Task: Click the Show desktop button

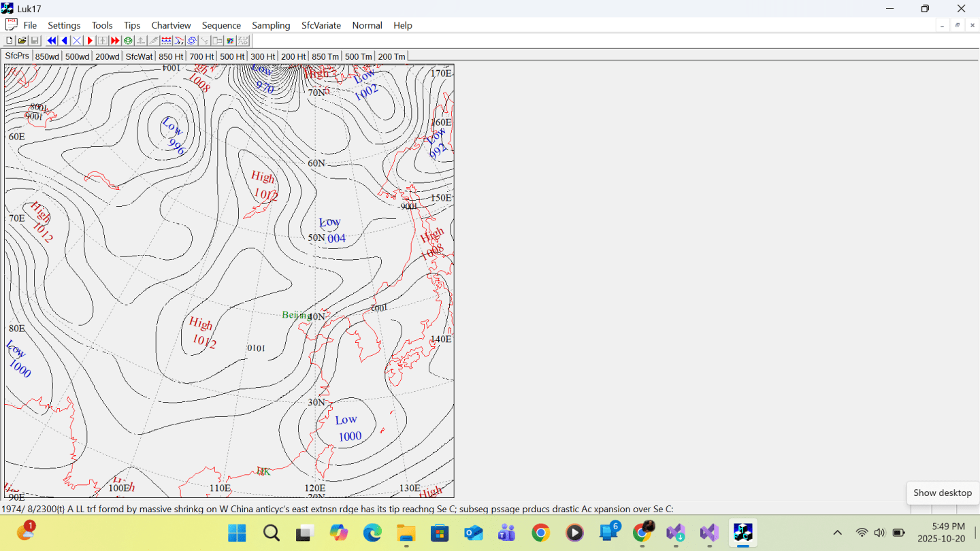Action: pyautogui.click(x=942, y=492)
